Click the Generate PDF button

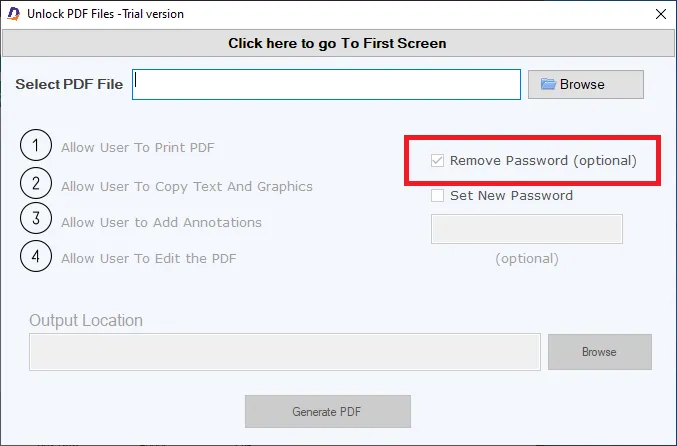328,411
